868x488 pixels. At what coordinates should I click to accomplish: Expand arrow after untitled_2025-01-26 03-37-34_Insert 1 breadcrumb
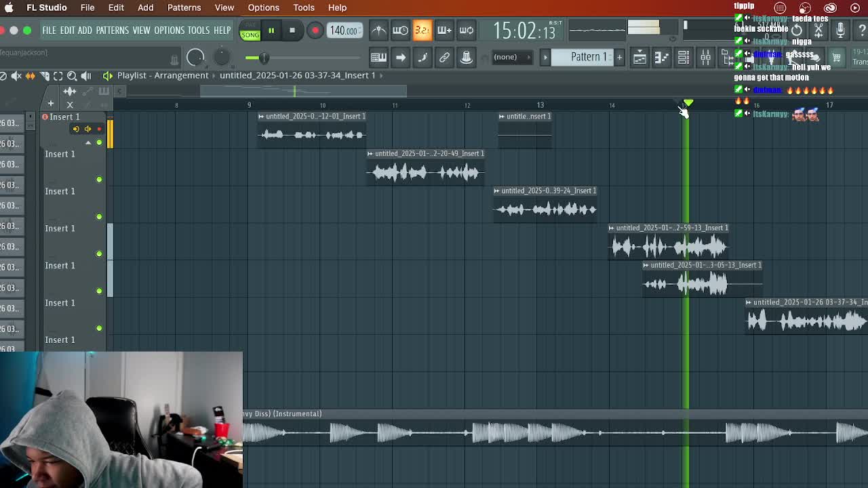382,75
